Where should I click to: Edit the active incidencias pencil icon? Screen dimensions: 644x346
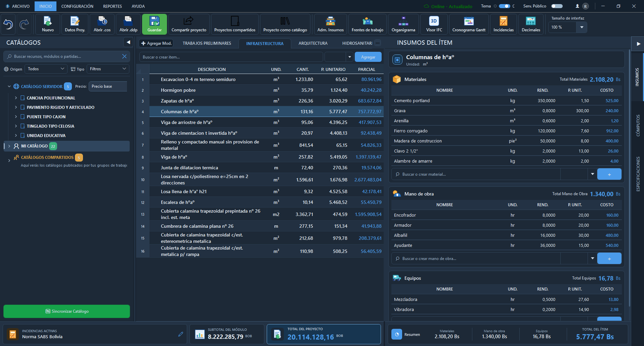(181, 334)
